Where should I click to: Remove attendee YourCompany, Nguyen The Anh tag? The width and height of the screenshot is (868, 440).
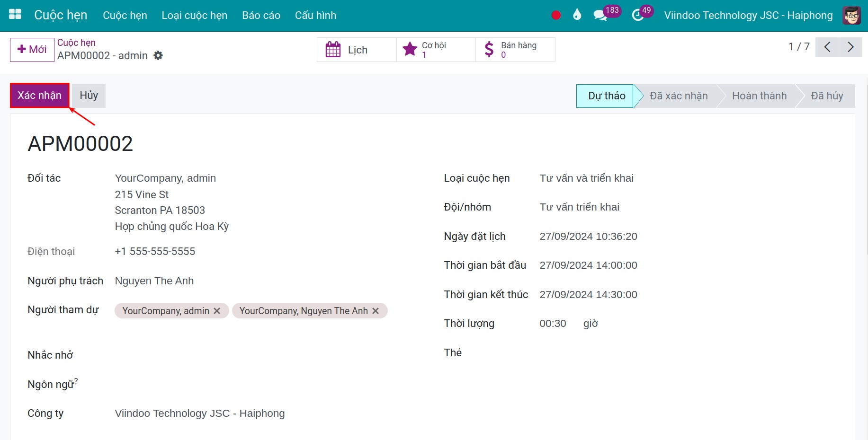tap(376, 311)
